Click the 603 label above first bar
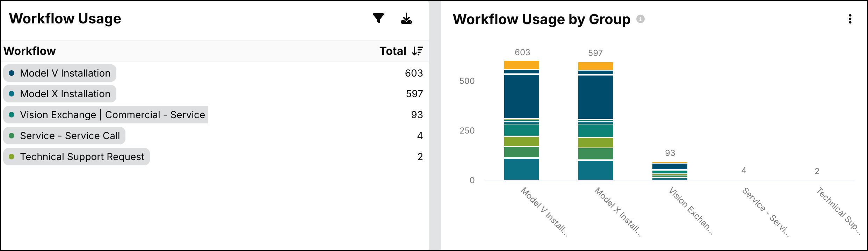 tap(522, 52)
